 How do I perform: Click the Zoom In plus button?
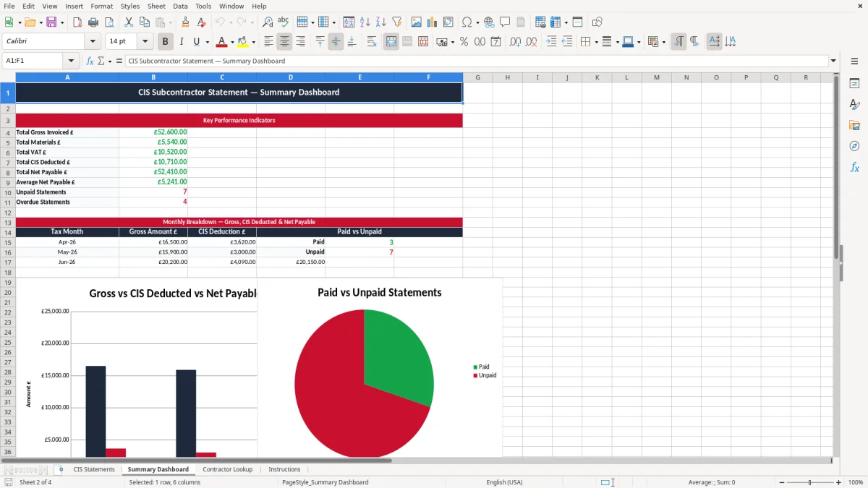click(x=839, y=482)
